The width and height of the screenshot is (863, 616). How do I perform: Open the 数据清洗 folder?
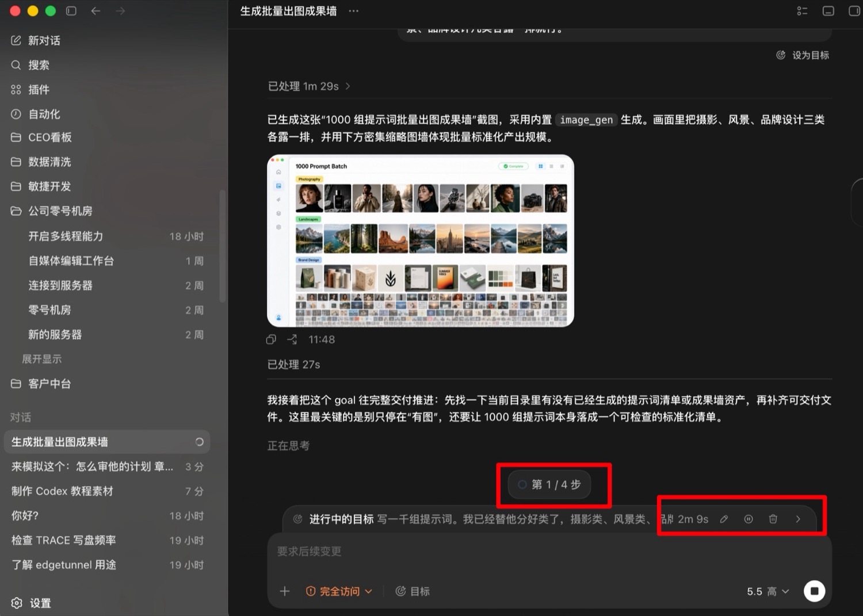pyautogui.click(x=41, y=162)
